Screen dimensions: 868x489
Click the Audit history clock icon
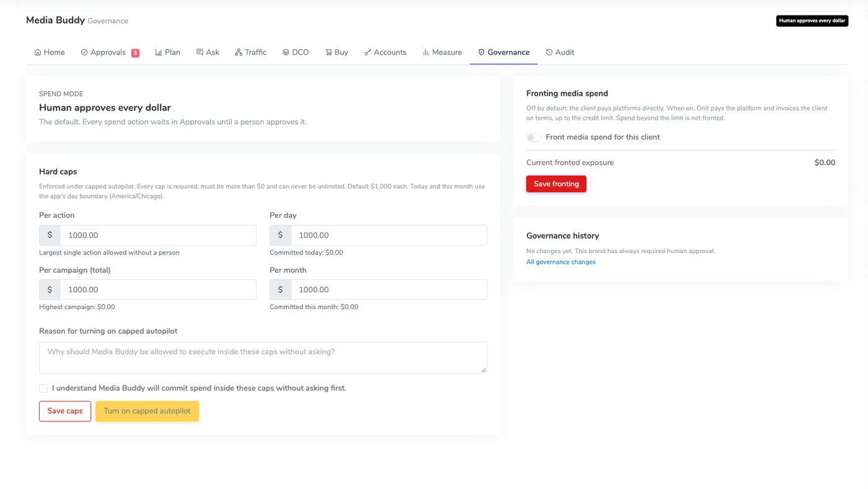click(x=549, y=52)
